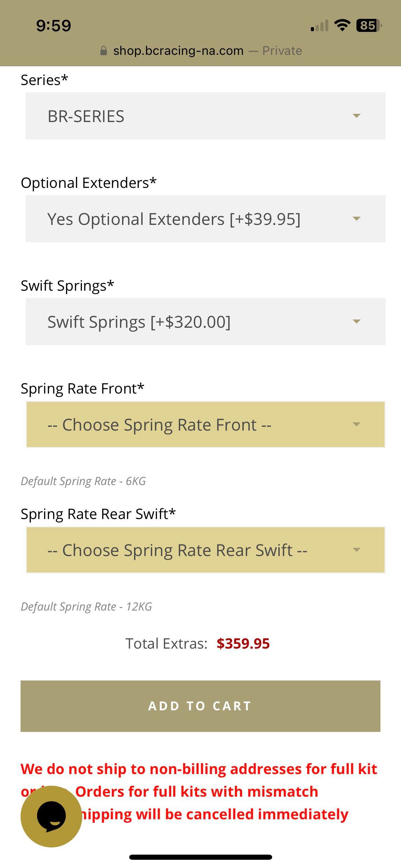
Task: Click the arrow on Optional Extenders dropdown
Action: [x=356, y=219]
